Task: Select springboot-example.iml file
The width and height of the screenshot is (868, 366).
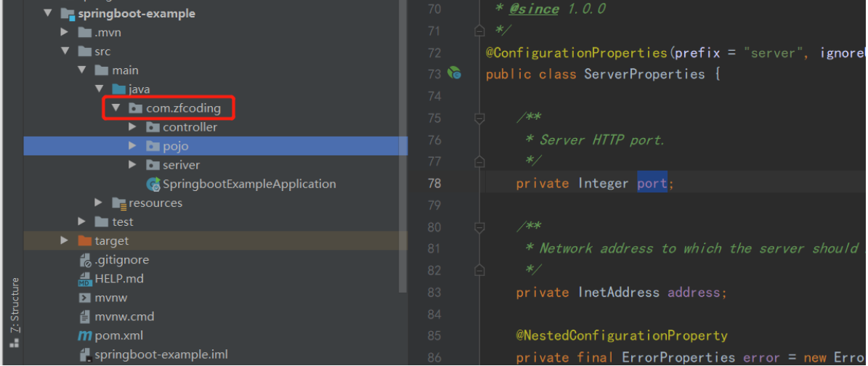Action: pyautogui.click(x=161, y=354)
